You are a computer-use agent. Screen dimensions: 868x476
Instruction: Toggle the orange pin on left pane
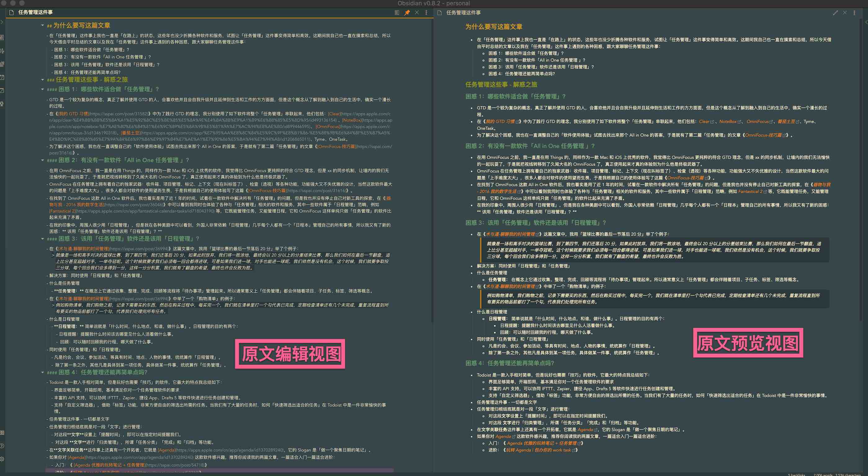coord(407,13)
